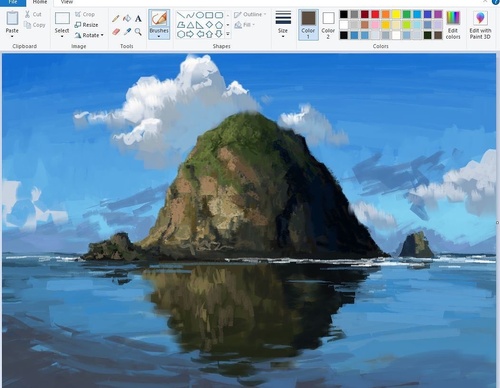Pick the purple color swatch

[x=438, y=14]
